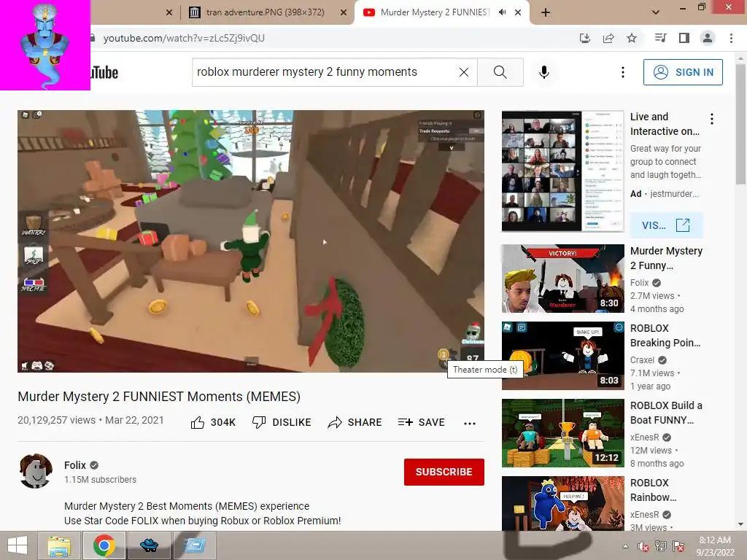Toggle Chrome side panel
Screen dimensions: 747x560
coord(684,38)
